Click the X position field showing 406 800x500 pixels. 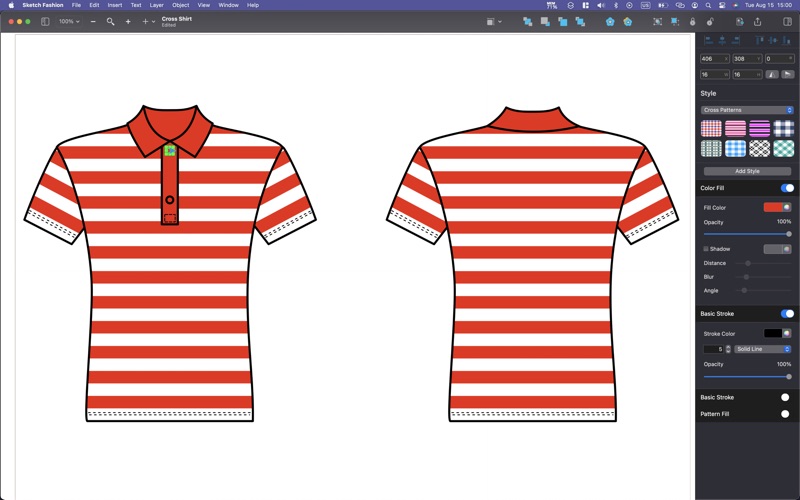713,59
